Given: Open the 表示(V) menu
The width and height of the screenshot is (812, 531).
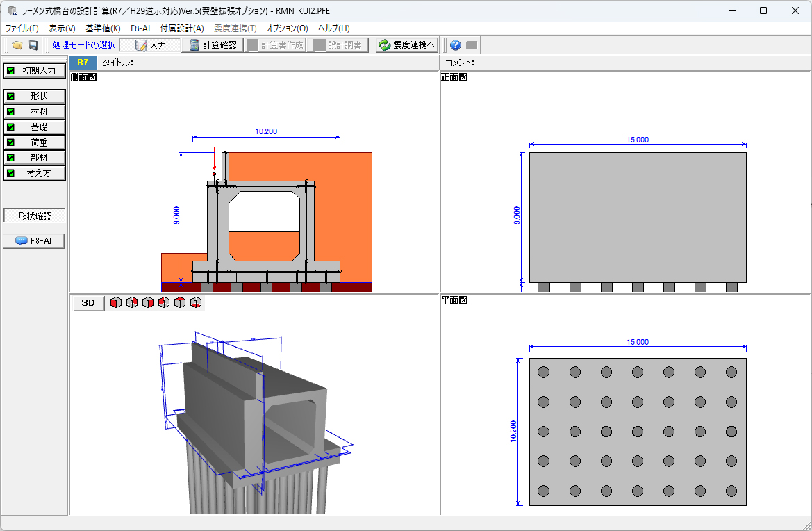Looking at the screenshot, I should click(62, 28).
